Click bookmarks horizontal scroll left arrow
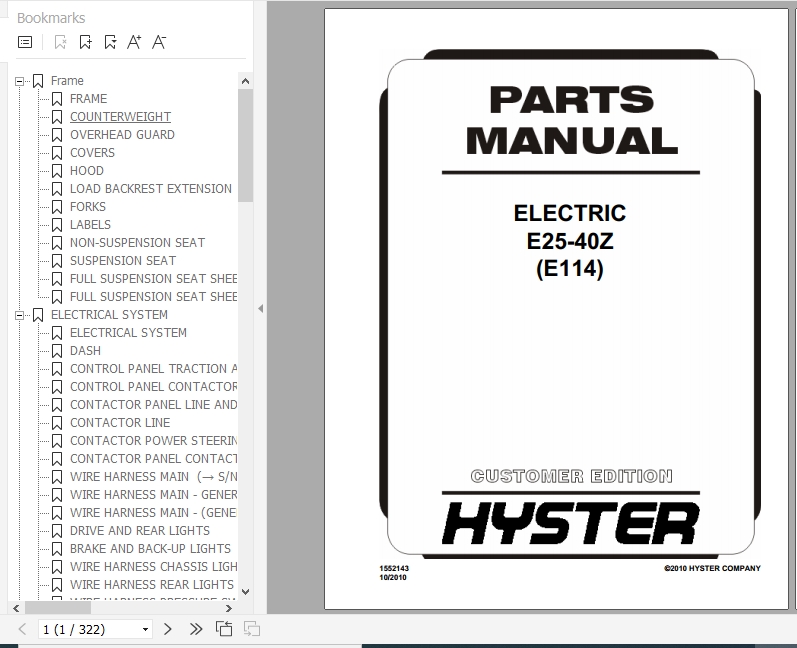Image resolution: width=797 pixels, height=648 pixels. pyautogui.click(x=16, y=608)
